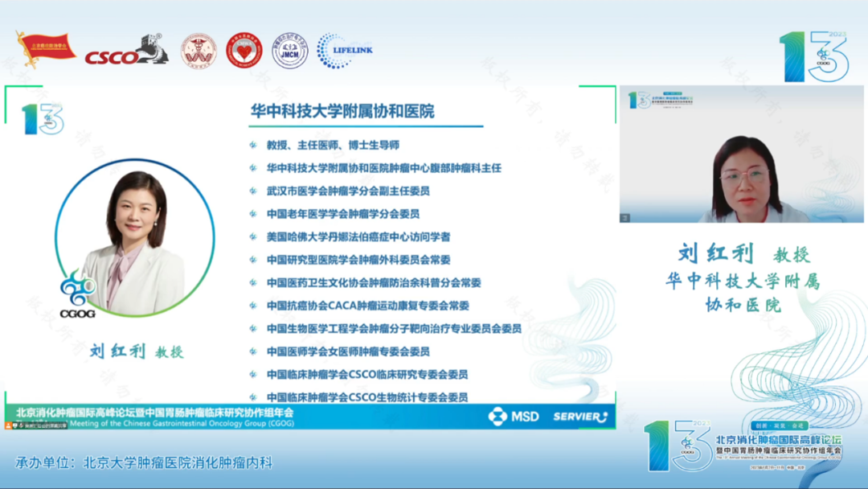Viewport: 868px width, 489px height.
Task: Click the red flag association logo
Action: pos(46,49)
